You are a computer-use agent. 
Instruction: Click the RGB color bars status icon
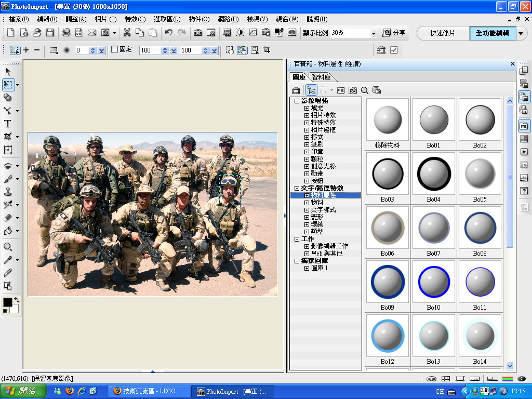508,379
